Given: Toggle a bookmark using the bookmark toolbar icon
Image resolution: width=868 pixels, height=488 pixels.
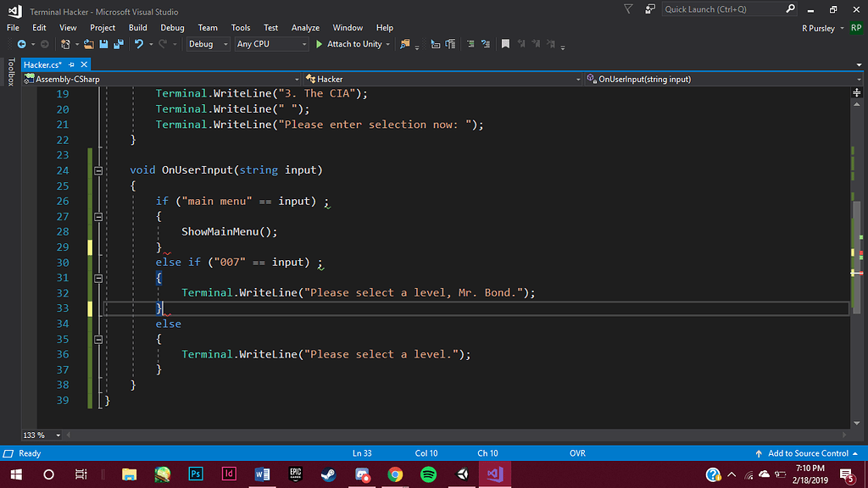Looking at the screenshot, I should pyautogui.click(x=505, y=44).
